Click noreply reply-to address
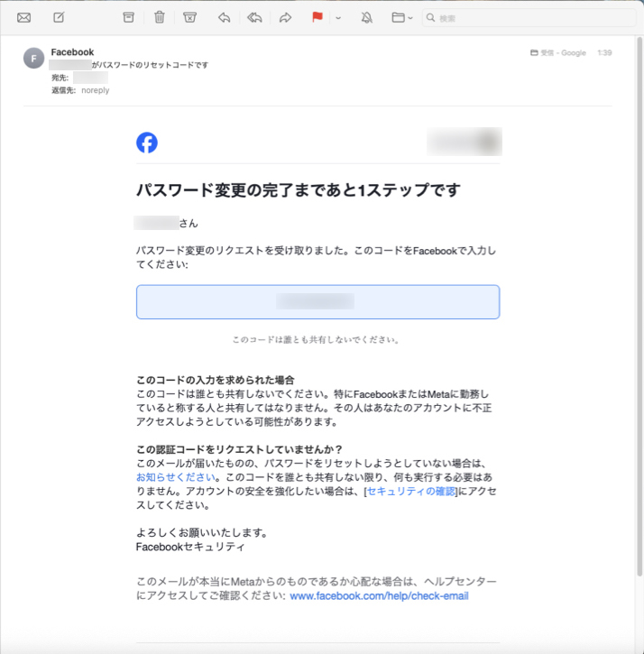Viewport: 644px width, 654px height. coord(95,90)
